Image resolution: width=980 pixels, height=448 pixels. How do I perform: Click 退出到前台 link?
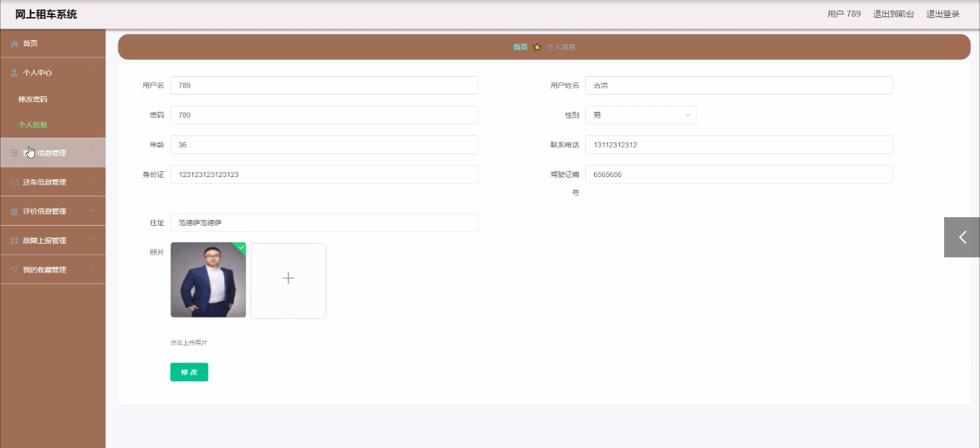pos(893,14)
